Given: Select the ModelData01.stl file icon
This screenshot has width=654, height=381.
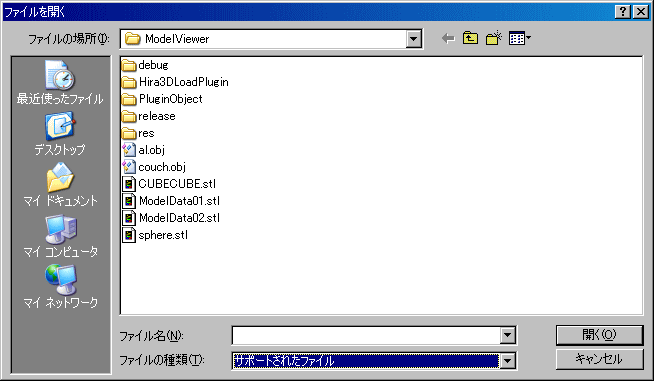Looking at the screenshot, I should tap(129, 201).
